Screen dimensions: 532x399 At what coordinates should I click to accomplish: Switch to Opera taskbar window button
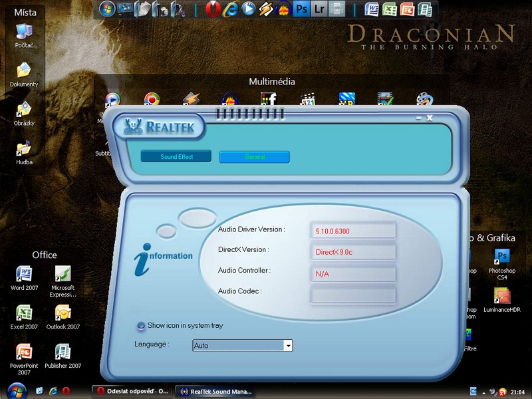click(x=132, y=391)
